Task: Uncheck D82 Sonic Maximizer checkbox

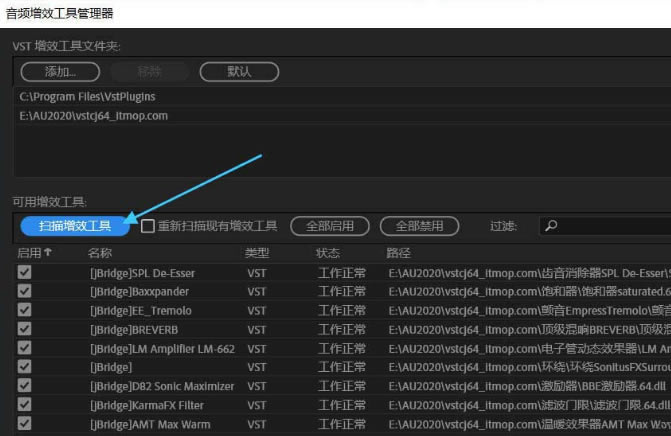Action: pyautogui.click(x=24, y=386)
